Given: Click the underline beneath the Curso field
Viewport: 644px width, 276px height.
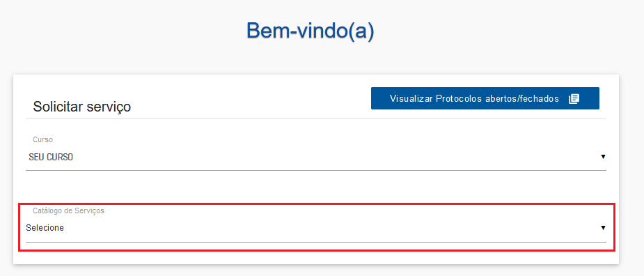Looking at the screenshot, I should click(x=316, y=170).
